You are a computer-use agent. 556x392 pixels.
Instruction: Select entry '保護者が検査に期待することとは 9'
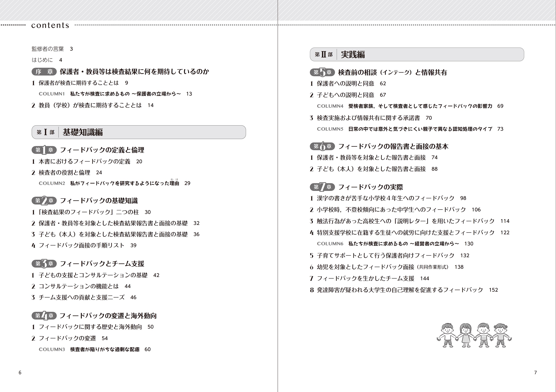pos(80,83)
